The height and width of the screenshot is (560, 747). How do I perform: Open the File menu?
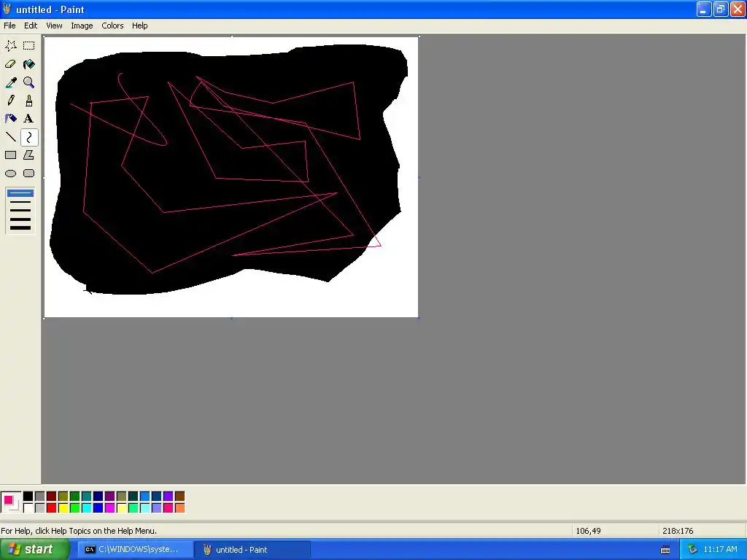pyautogui.click(x=9, y=26)
